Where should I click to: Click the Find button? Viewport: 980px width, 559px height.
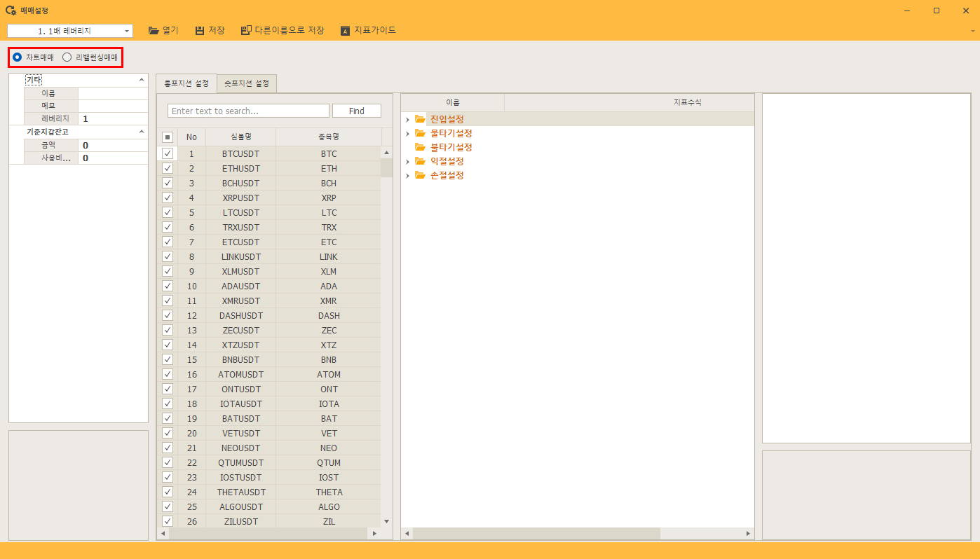(357, 111)
